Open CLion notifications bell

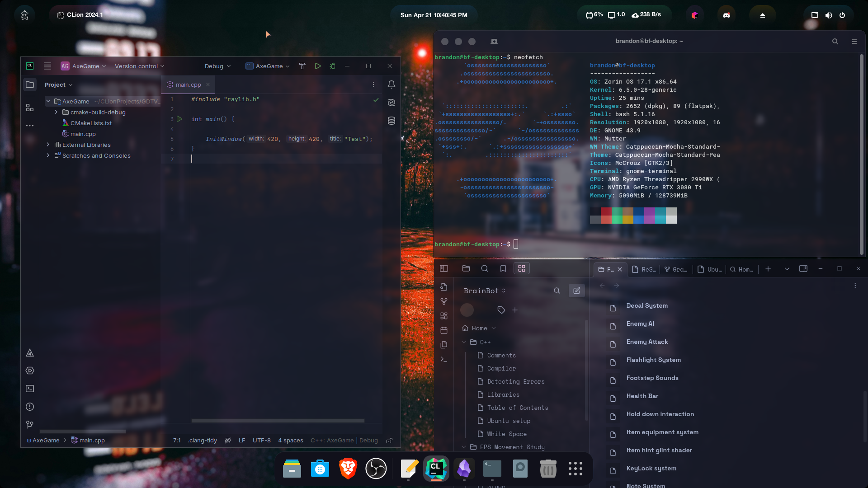(x=392, y=84)
